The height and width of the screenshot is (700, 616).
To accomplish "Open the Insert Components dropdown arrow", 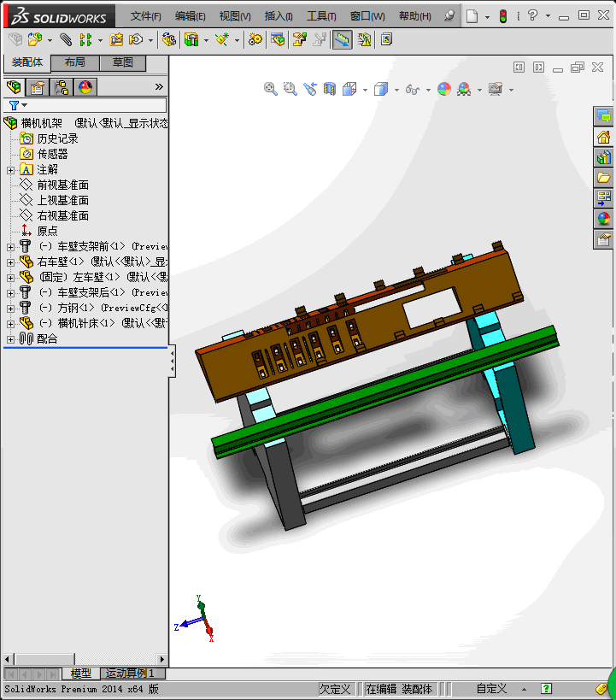I will [50, 41].
